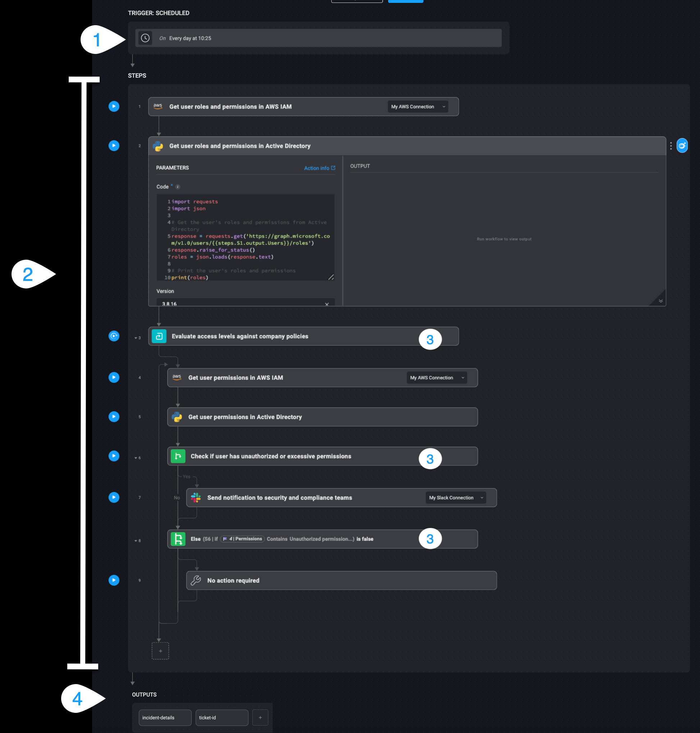Click Python icon on Get user roles step

[x=158, y=146]
